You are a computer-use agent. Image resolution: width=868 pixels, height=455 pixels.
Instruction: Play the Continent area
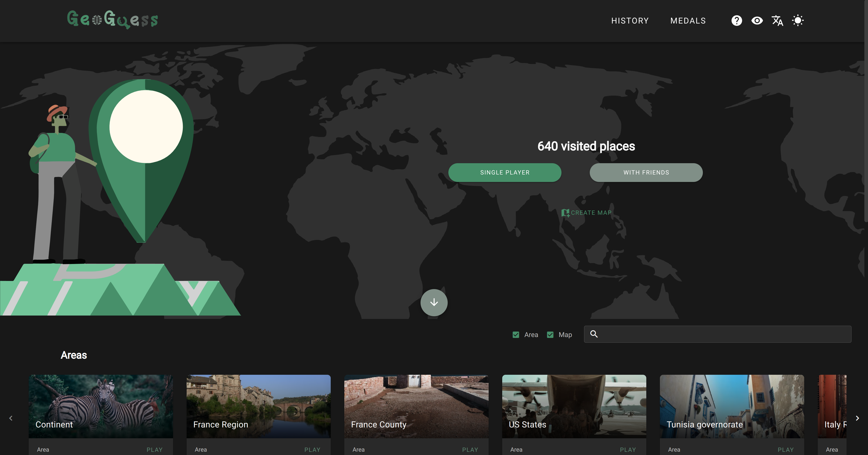[x=154, y=449]
